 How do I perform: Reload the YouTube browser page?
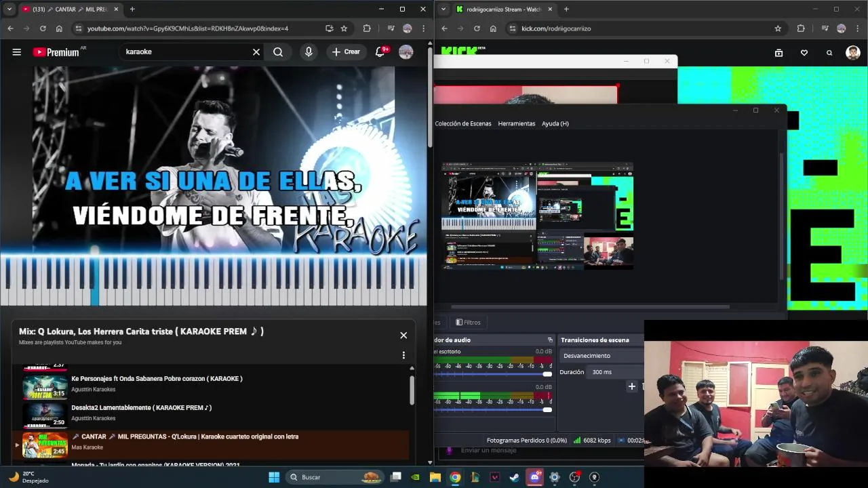click(x=43, y=28)
